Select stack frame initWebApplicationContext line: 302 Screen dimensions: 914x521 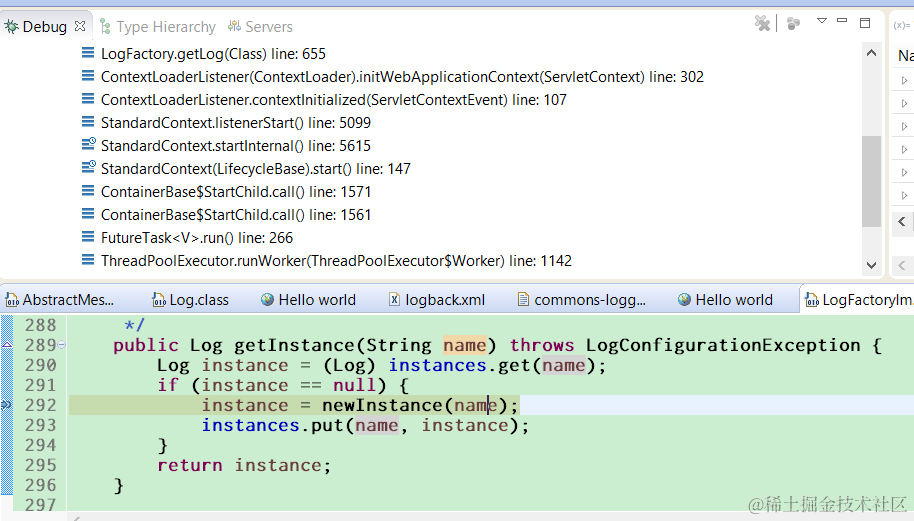402,77
